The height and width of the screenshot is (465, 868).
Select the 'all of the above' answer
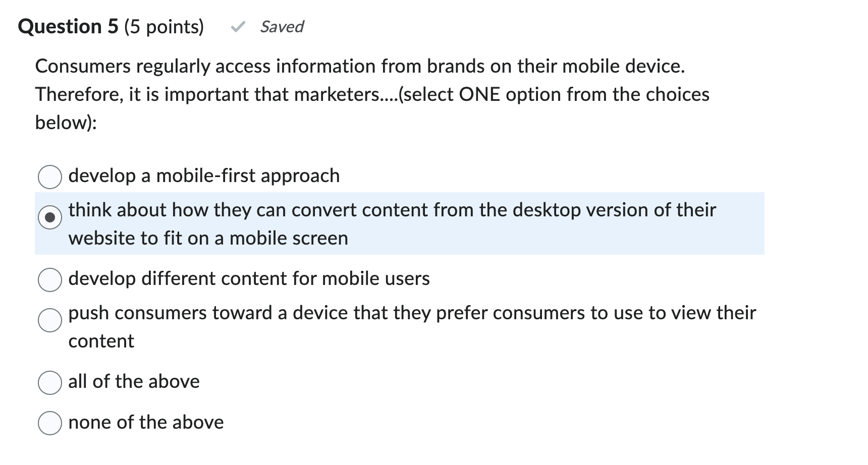[x=49, y=382]
